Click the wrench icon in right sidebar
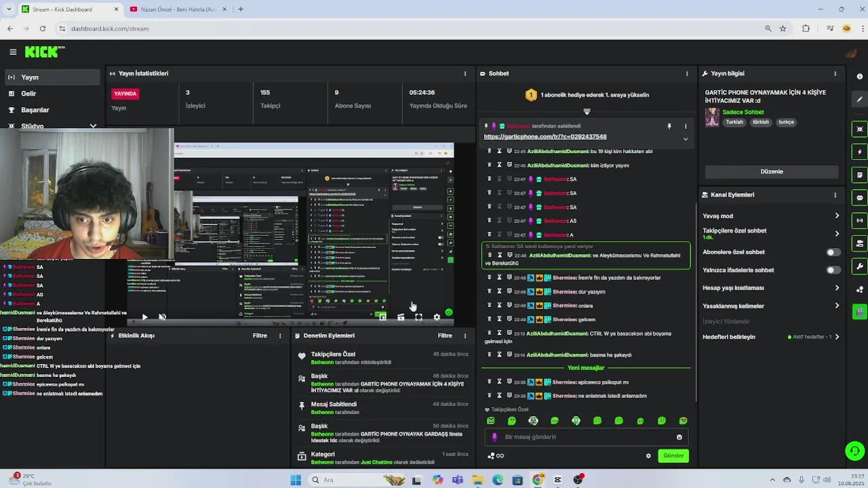Screen dimensions: 868x488 pos(860,266)
